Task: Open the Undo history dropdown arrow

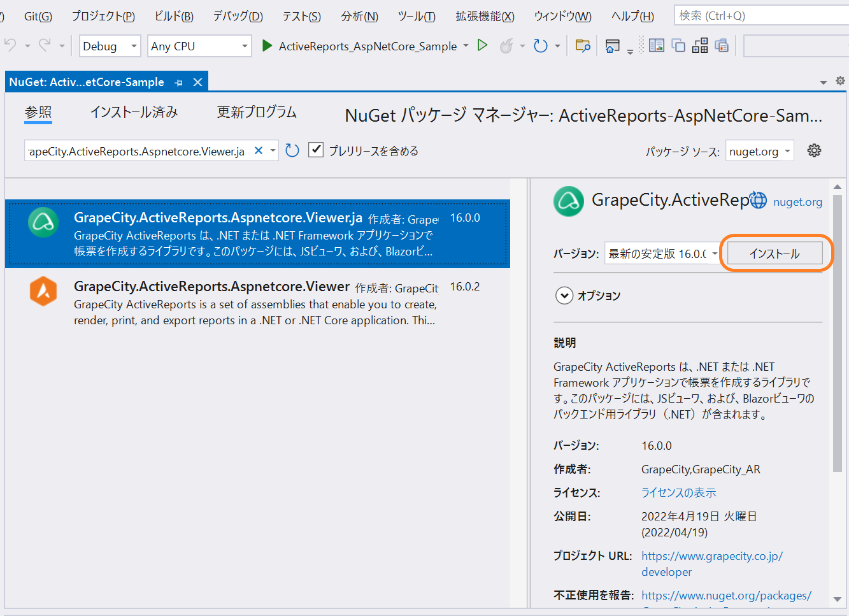Action: (27, 46)
